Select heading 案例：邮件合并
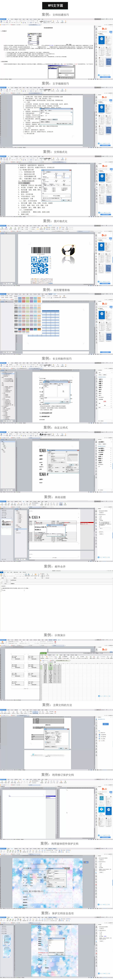The width and height of the screenshot is (113, 980). [55, 566]
